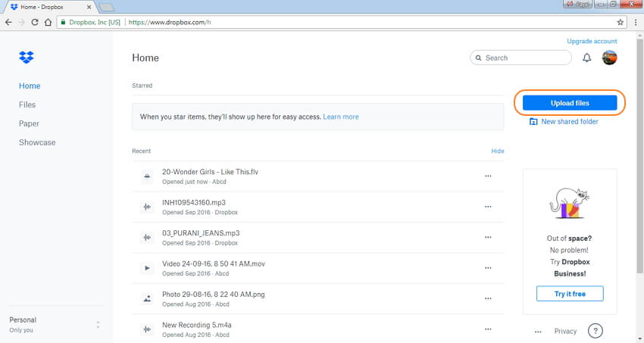Open Paper in the sidebar
644x343 pixels.
[29, 123]
